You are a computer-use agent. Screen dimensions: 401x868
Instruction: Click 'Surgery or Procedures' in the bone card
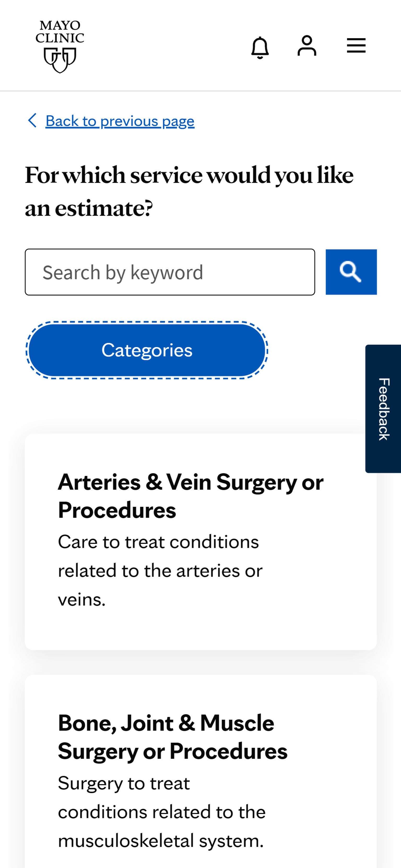[173, 752]
